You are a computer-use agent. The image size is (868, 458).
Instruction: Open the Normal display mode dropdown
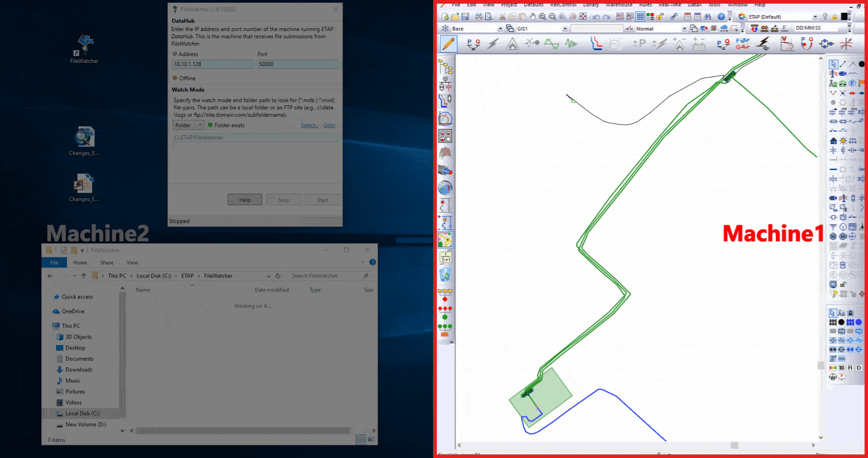point(684,28)
